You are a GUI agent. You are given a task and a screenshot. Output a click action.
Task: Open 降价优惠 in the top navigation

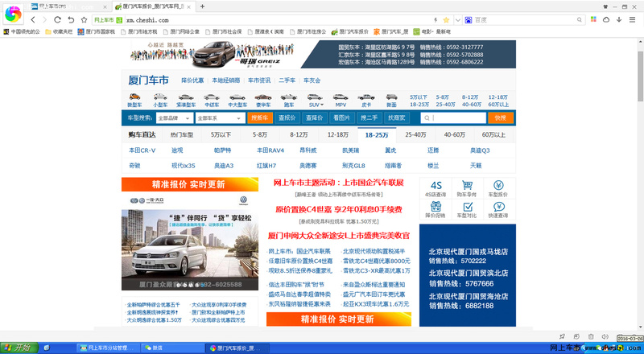click(x=192, y=80)
